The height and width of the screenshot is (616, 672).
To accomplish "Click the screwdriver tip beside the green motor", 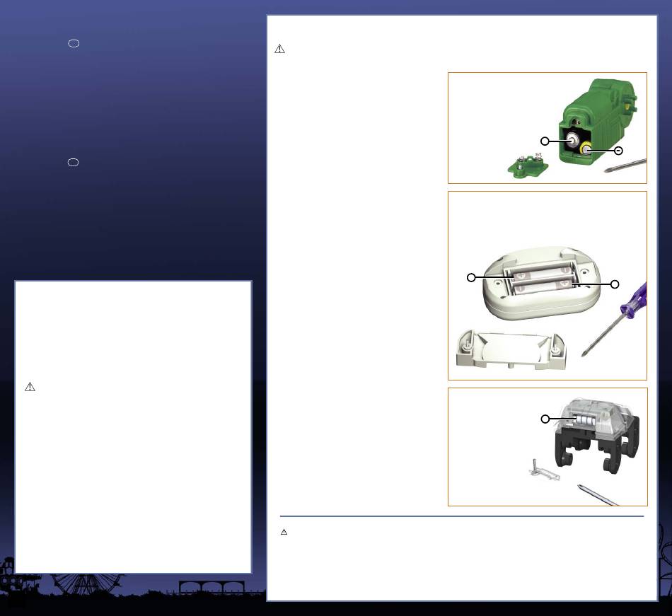I will [x=625, y=165].
